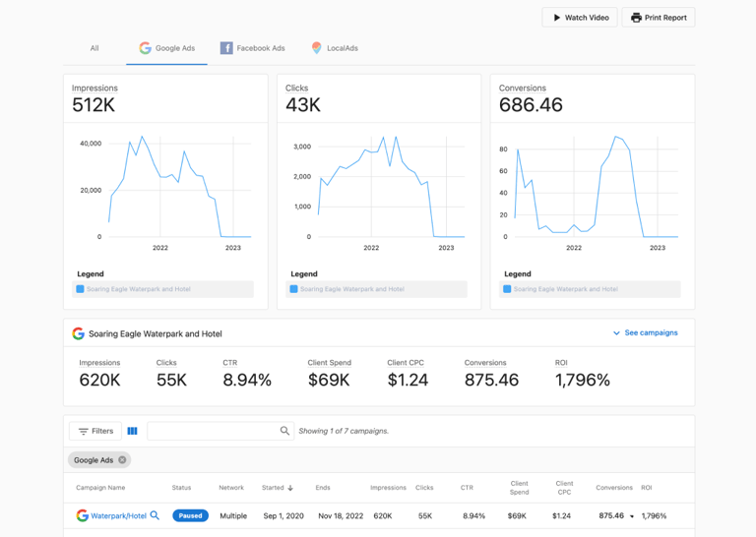Click the LocalAds map pin icon
This screenshot has height=537, width=756.
click(316, 47)
